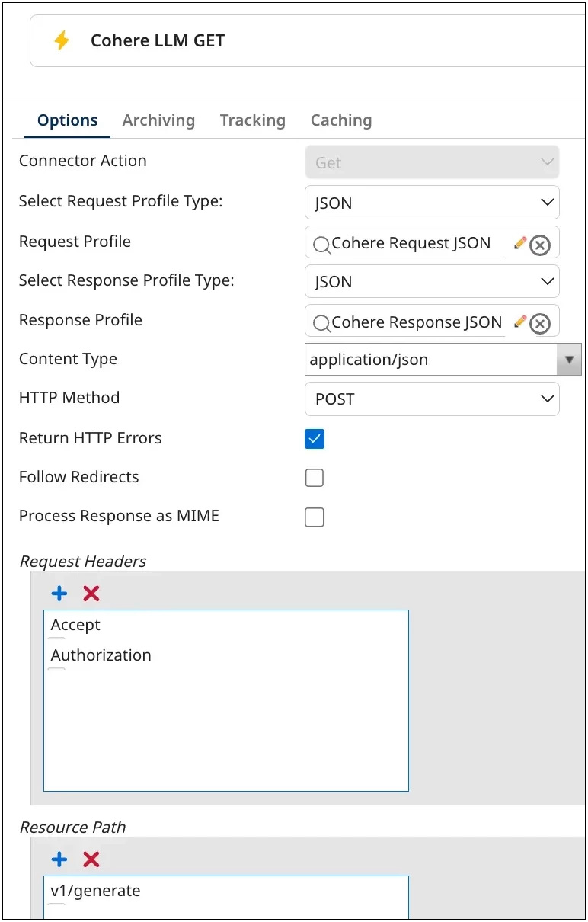The width and height of the screenshot is (588, 922).
Task: Remove the Response Profile selection
Action: [540, 324]
